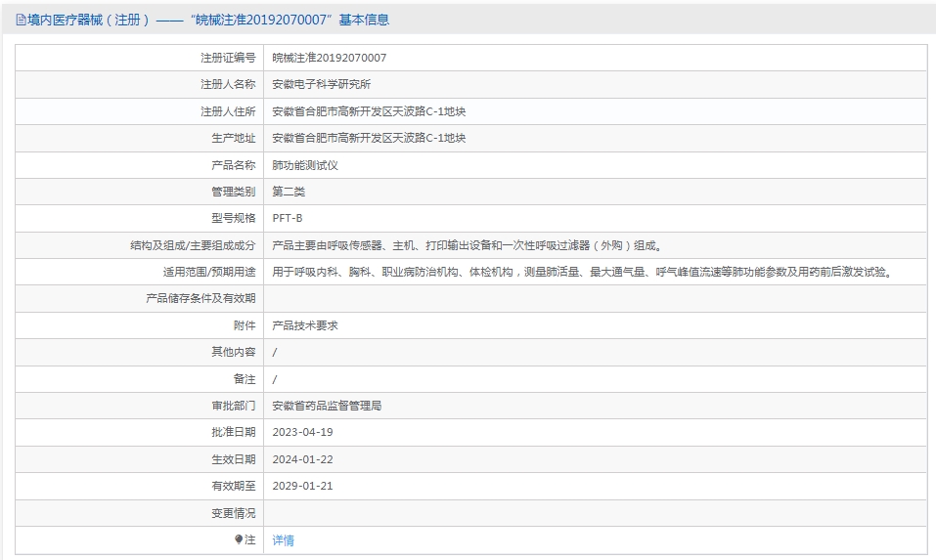The width and height of the screenshot is (936, 560).
Task: Click the 产品名称 label
Action: (x=234, y=165)
